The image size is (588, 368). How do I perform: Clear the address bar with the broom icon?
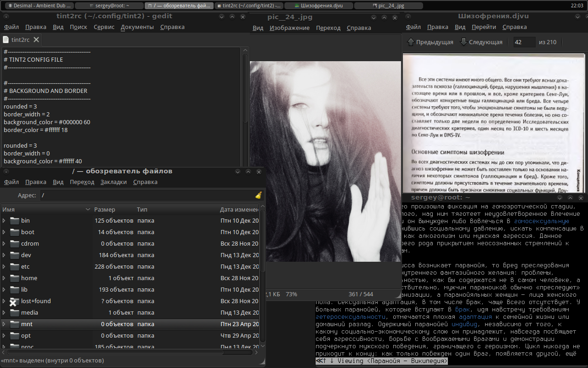[x=258, y=195]
